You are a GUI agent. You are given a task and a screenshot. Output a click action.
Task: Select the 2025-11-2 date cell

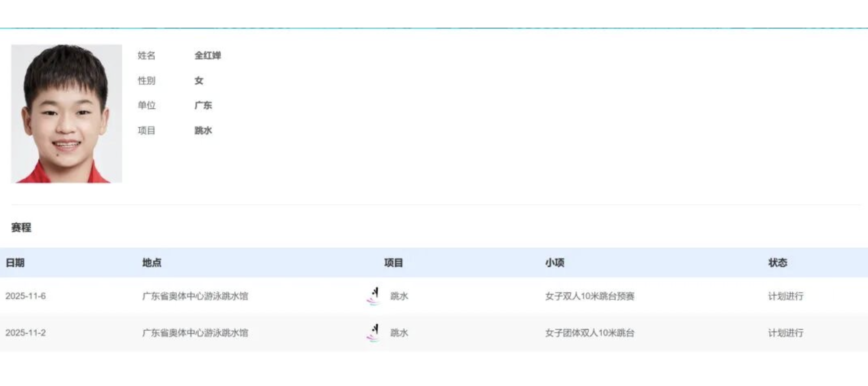coord(26,333)
